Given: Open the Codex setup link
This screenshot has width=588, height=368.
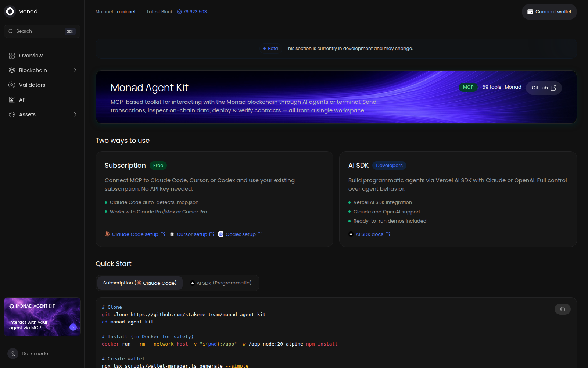Looking at the screenshot, I should (241, 234).
